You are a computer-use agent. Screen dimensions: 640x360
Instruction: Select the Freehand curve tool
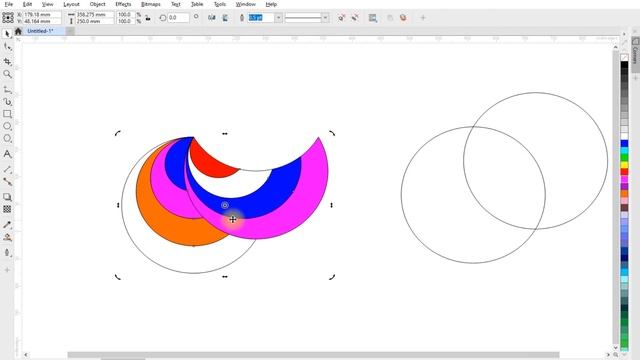7,89
